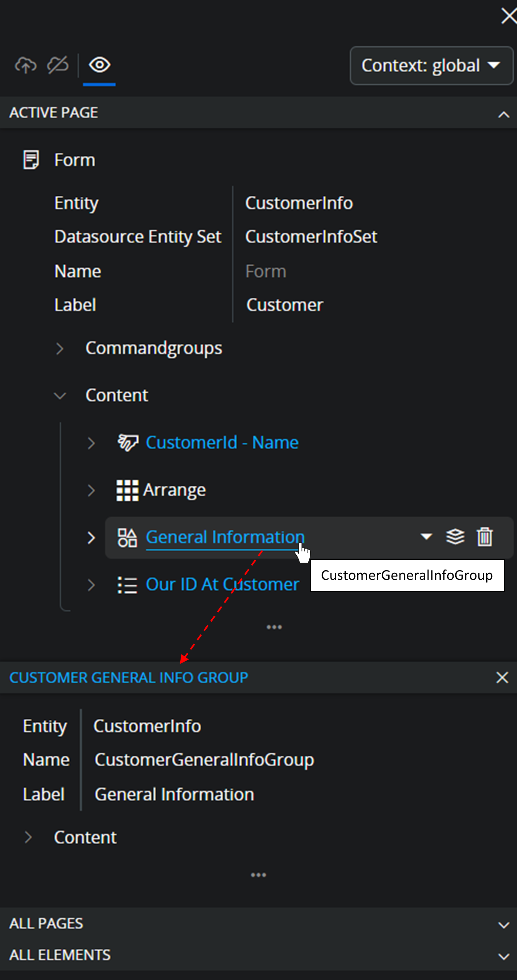Open the Context: global dropdown
This screenshot has height=980, width=517.
tap(431, 66)
